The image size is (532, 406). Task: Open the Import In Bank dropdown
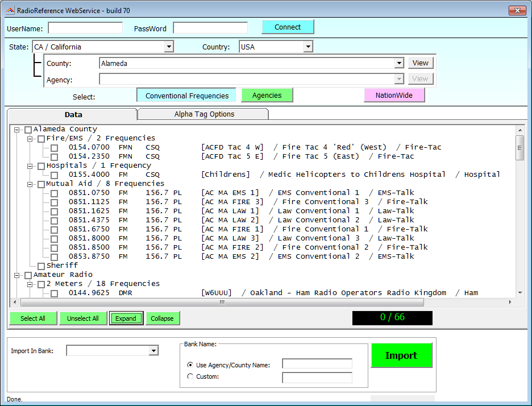(x=153, y=350)
